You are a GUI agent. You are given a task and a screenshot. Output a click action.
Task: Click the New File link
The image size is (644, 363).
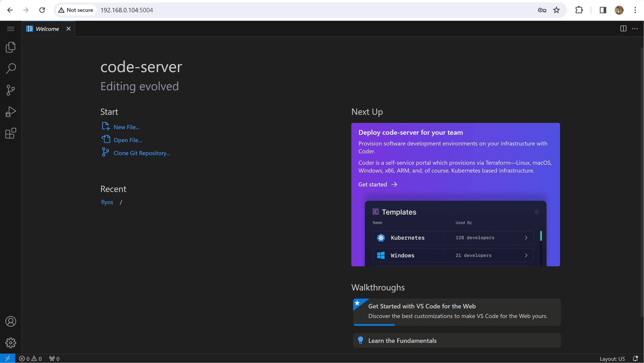[x=126, y=127]
